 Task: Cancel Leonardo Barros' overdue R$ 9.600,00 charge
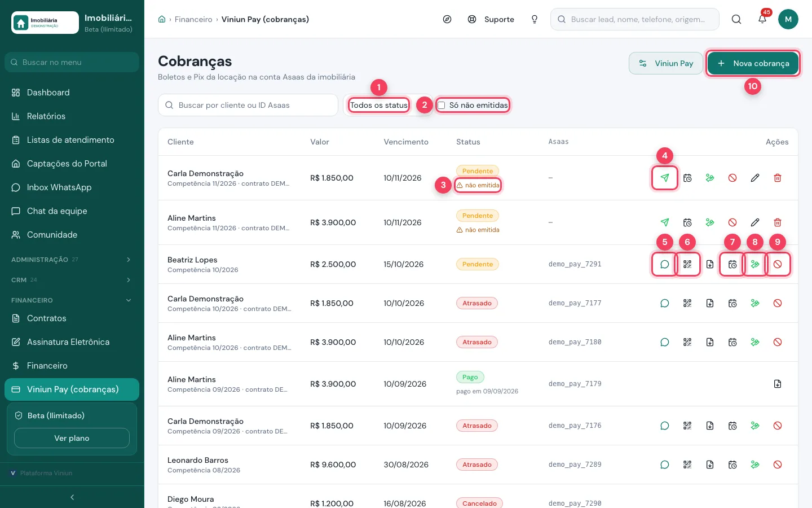(778, 465)
